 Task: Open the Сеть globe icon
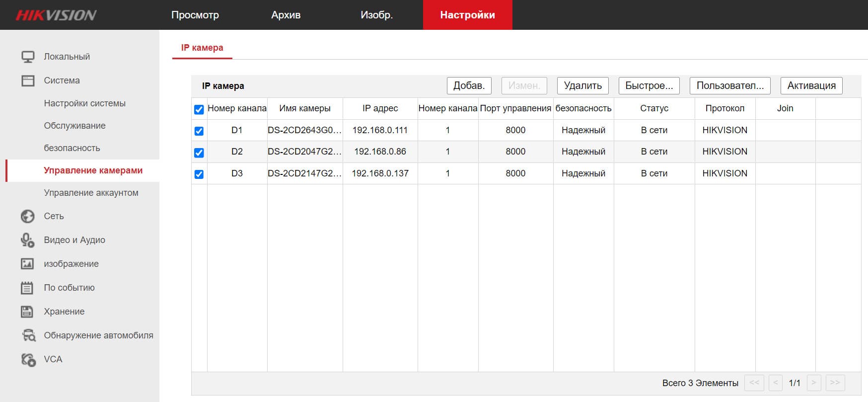point(28,216)
